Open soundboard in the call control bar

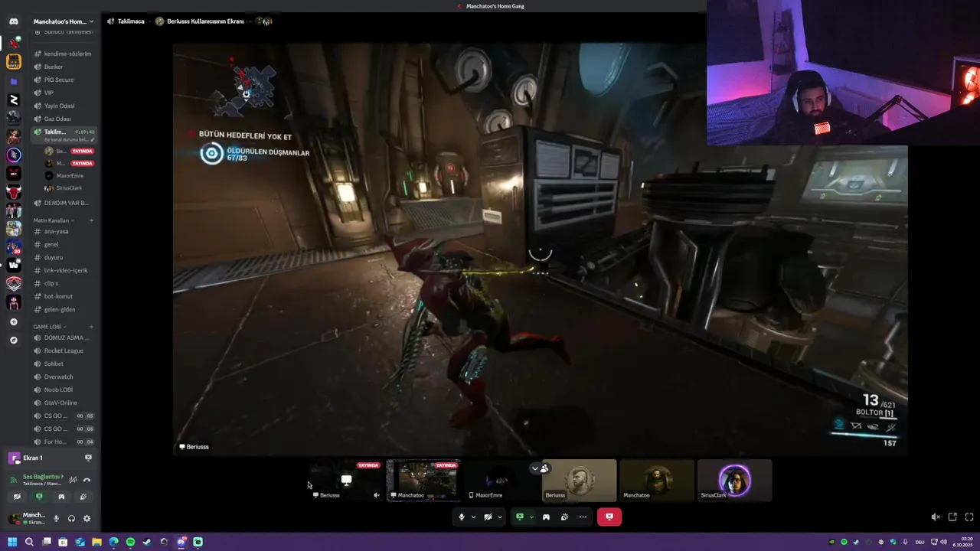click(x=564, y=517)
